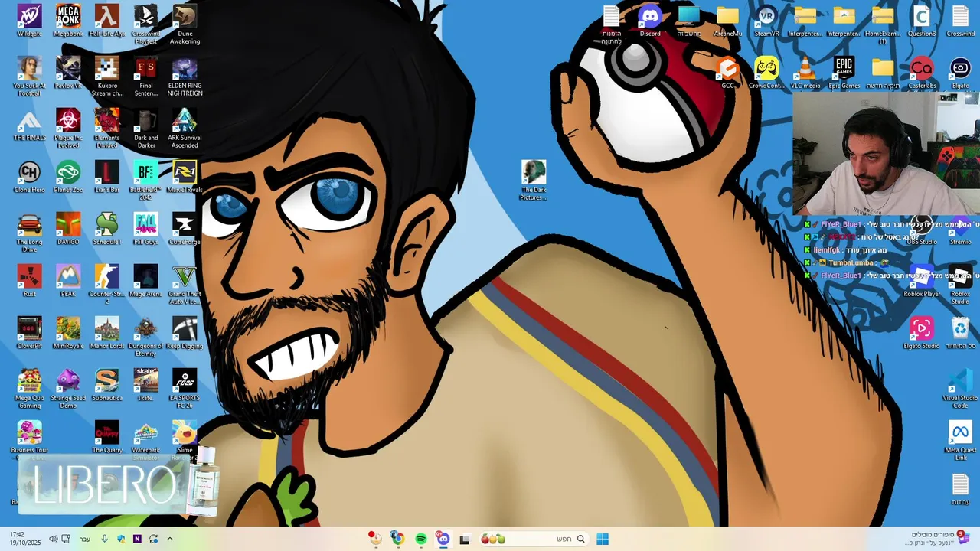Select THE FINALS desktop icon

pyautogui.click(x=29, y=125)
